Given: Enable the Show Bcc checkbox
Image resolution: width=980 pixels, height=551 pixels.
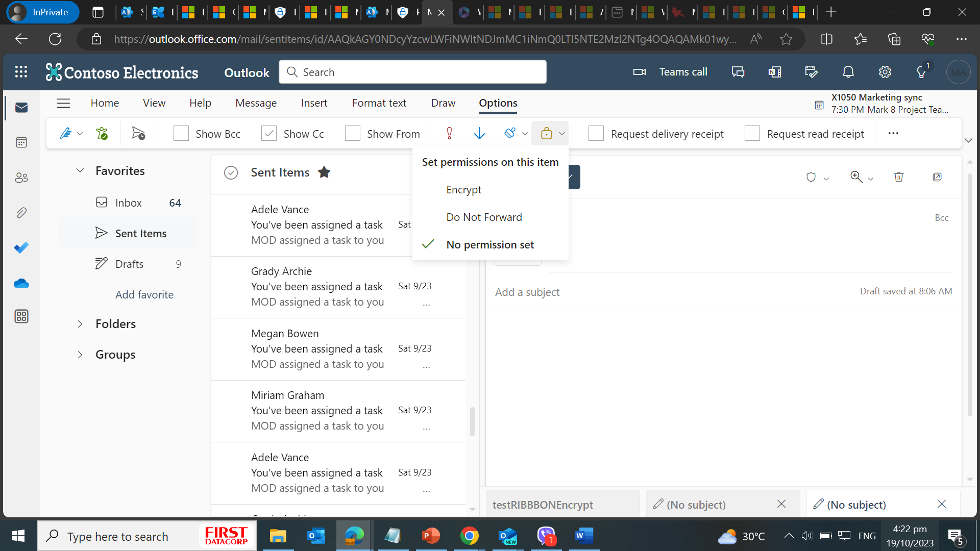Looking at the screenshot, I should 181,133.
